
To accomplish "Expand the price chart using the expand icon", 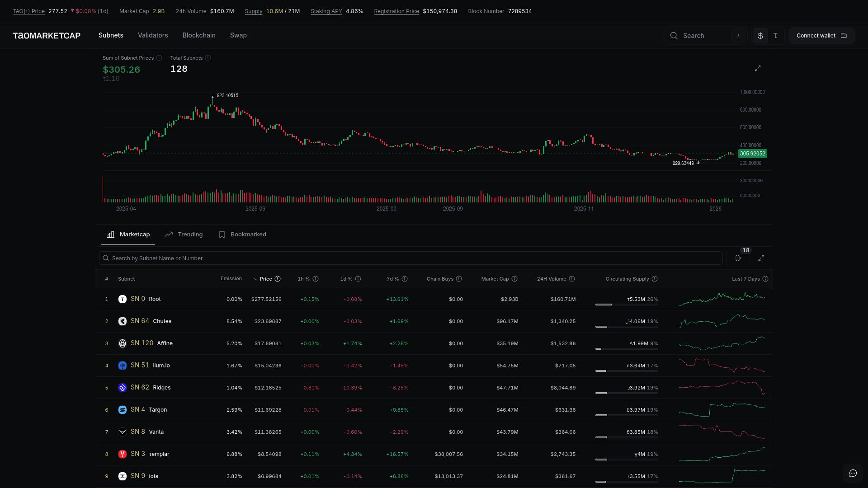I will tap(758, 68).
